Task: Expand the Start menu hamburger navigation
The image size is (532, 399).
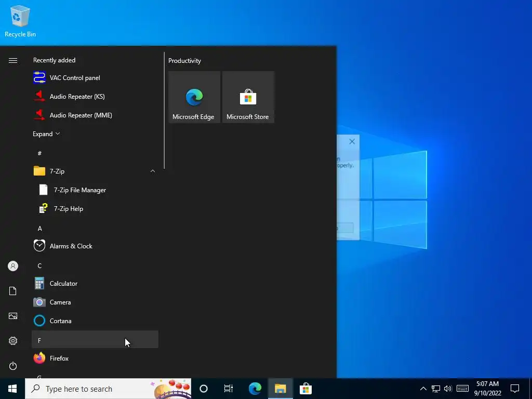Action: (13, 60)
